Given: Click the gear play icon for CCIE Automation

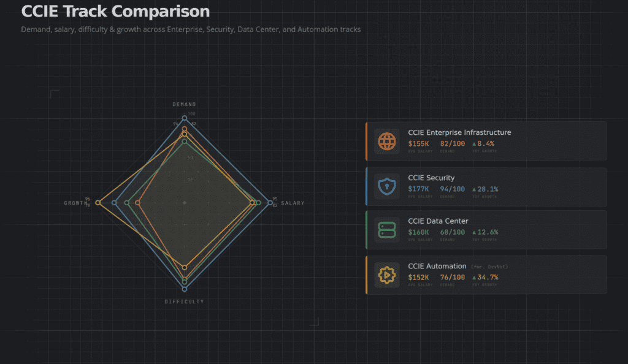Looking at the screenshot, I should (x=386, y=275).
